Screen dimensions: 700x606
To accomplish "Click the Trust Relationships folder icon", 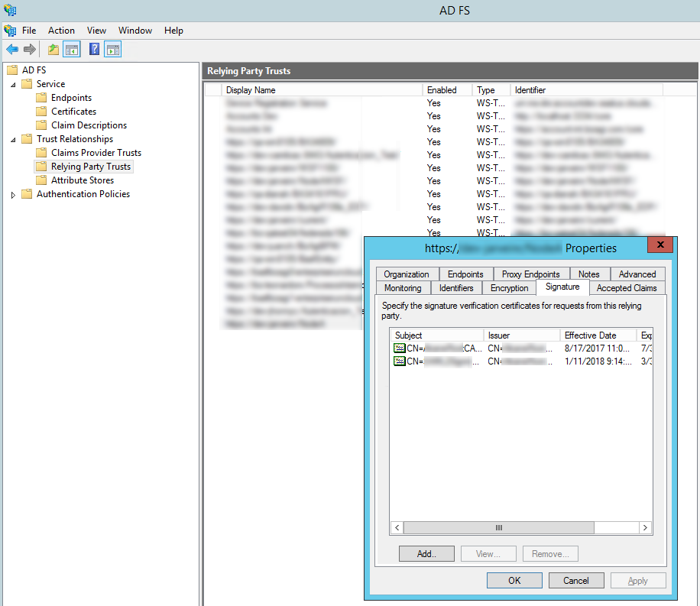I will [x=27, y=139].
